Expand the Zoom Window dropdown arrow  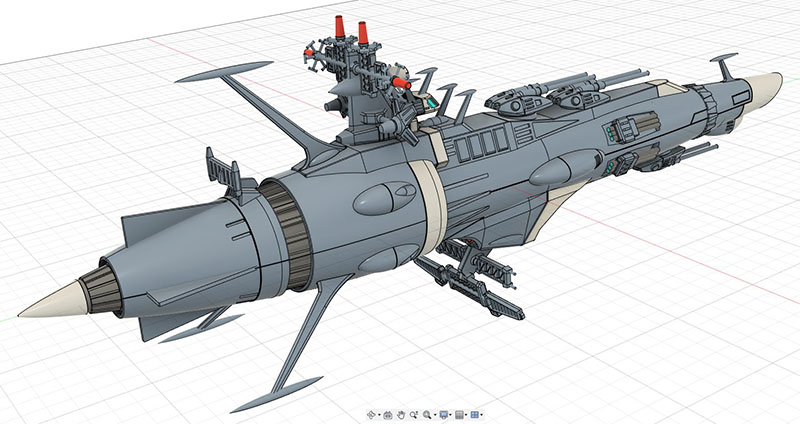(435, 415)
